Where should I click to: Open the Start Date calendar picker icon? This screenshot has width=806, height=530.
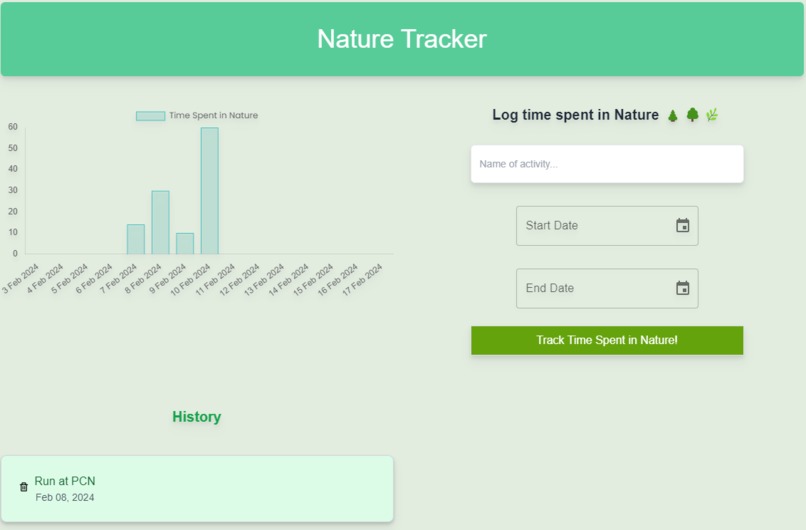tap(682, 225)
